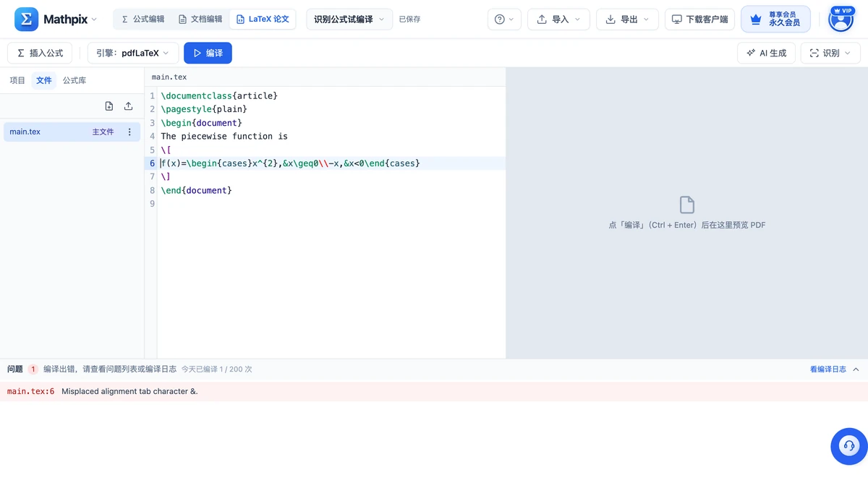Click the main.tex:6 error row
868x488 pixels.
434,392
